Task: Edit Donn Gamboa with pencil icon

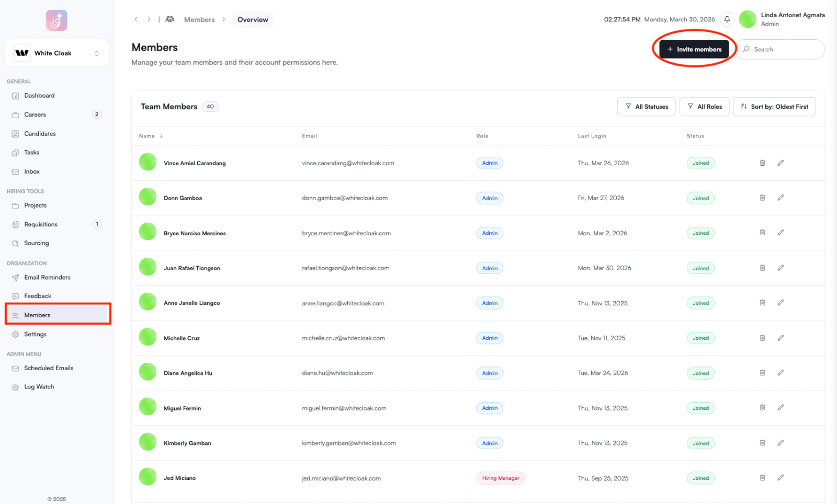Action: (781, 198)
